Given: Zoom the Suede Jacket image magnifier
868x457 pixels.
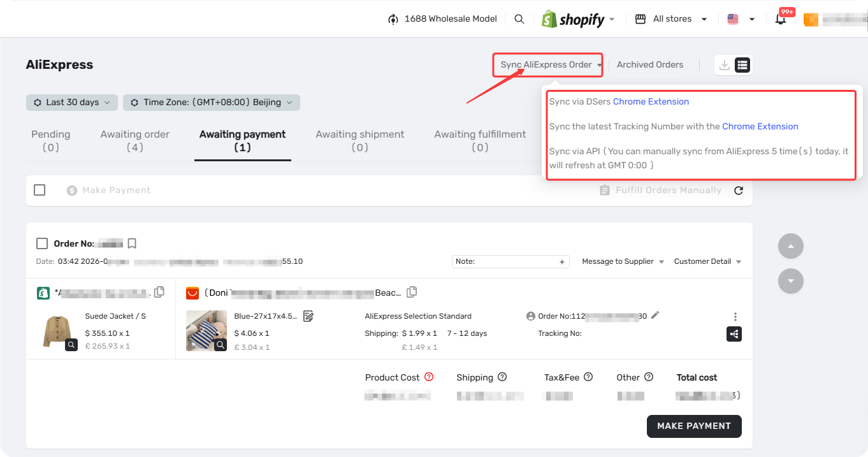Looking at the screenshot, I should 71,345.
